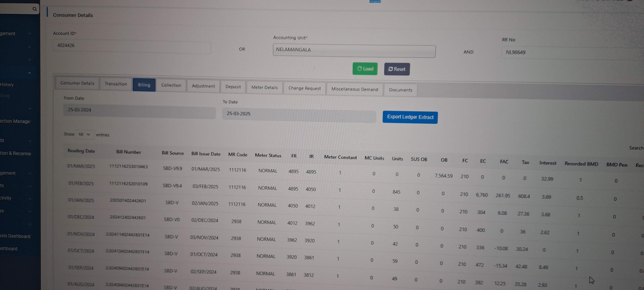Click EC value 6,760
Screen dimensions: 644x290
482,195
